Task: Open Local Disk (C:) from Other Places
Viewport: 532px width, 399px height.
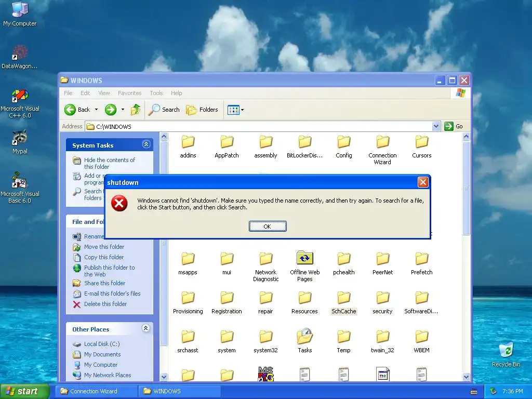Action: pyautogui.click(x=96, y=344)
